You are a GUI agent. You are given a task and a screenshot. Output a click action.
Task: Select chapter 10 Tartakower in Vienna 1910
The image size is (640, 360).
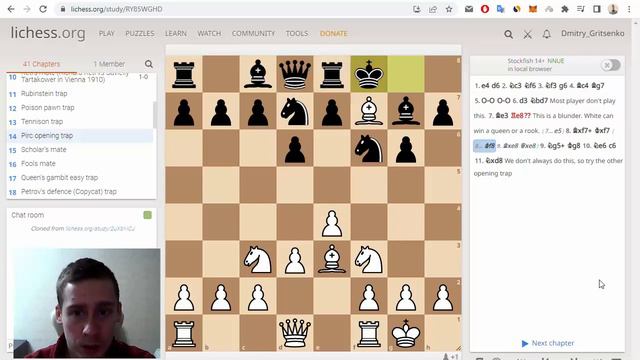pyautogui.click(x=81, y=78)
